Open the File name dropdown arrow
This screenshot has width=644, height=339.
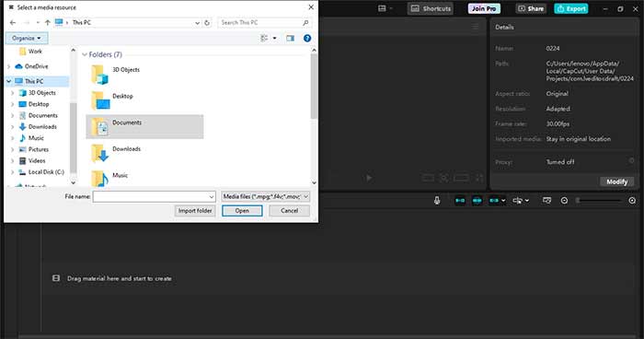(212, 196)
